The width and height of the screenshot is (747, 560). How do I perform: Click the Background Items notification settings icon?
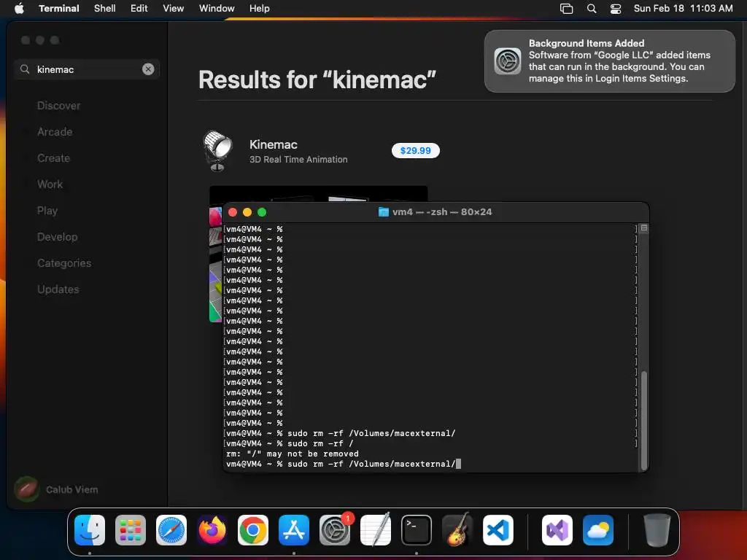click(x=508, y=61)
